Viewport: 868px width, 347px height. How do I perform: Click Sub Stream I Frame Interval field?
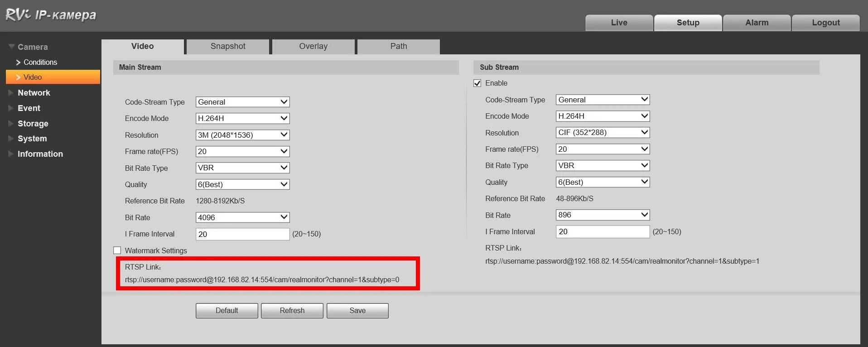(603, 231)
